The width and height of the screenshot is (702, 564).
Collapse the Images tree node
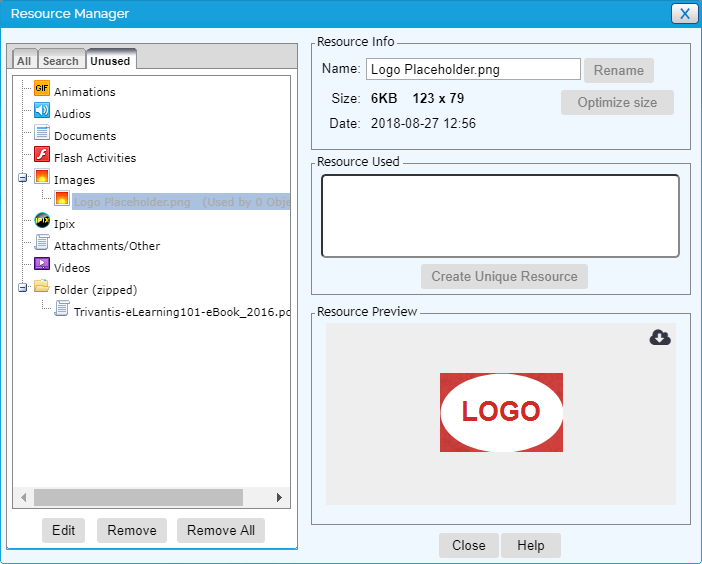pos(23,179)
